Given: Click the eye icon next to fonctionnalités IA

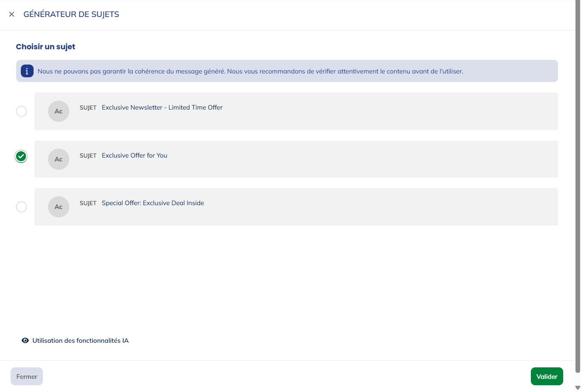Looking at the screenshot, I should tap(25, 340).
